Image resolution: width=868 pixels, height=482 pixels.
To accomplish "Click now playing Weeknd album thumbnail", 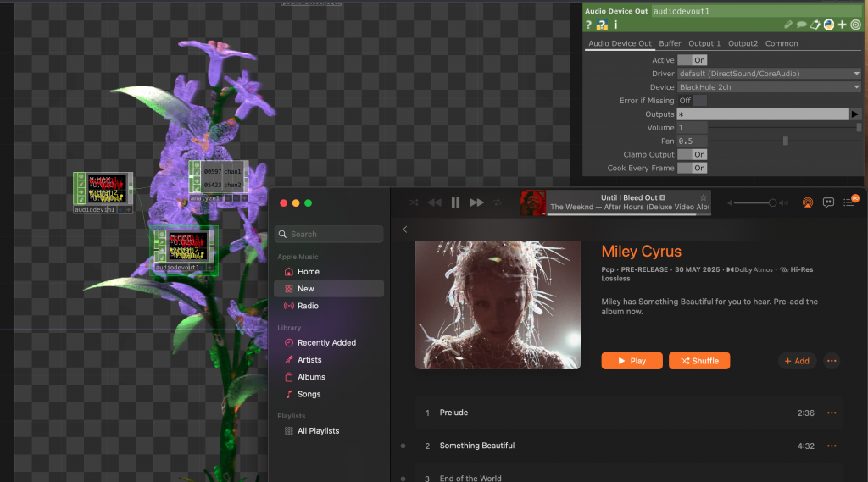I will click(533, 202).
